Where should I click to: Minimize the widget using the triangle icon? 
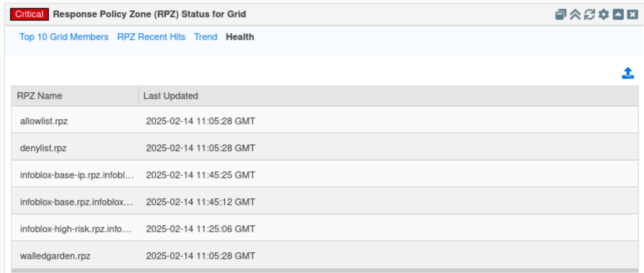pos(618,14)
